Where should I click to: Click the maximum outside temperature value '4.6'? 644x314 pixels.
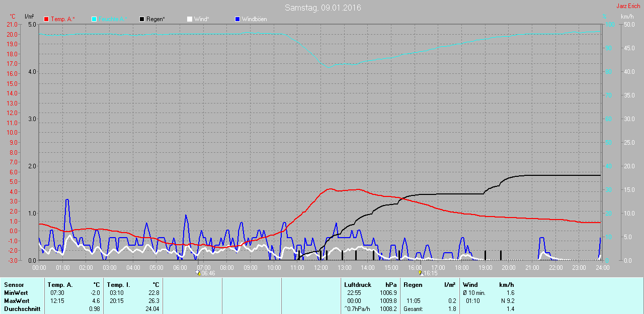tap(97, 301)
